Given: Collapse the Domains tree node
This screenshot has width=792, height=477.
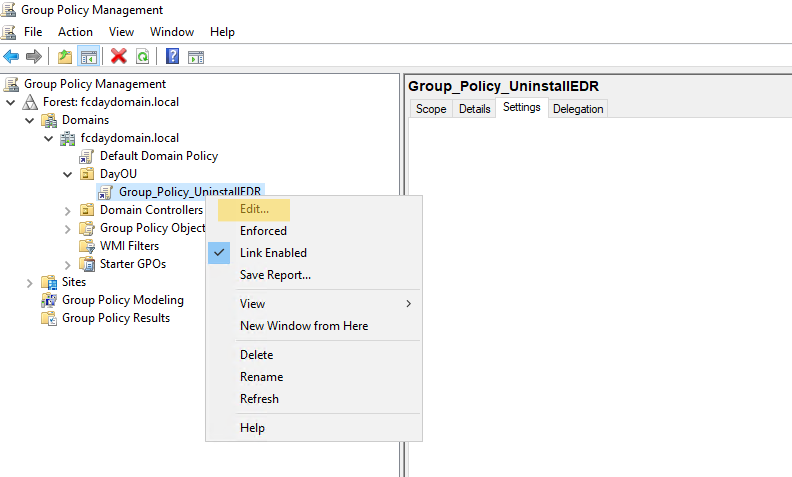Looking at the screenshot, I should click(x=29, y=120).
